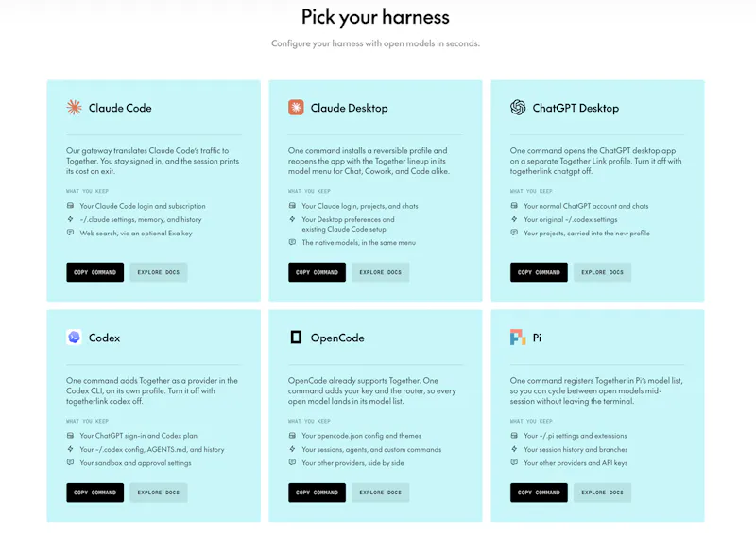Click the icon beside 'Your Claude Code login and subscription'
756x554 pixels.
pos(70,206)
